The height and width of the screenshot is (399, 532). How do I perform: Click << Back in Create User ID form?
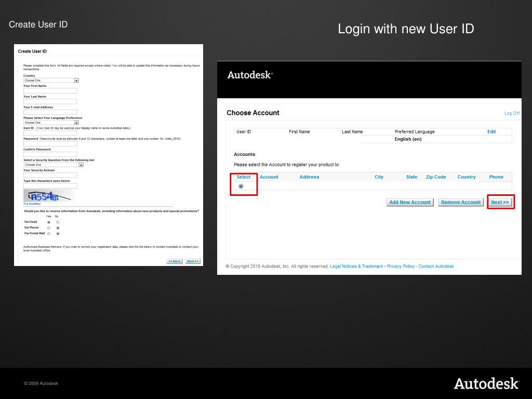pyautogui.click(x=175, y=261)
